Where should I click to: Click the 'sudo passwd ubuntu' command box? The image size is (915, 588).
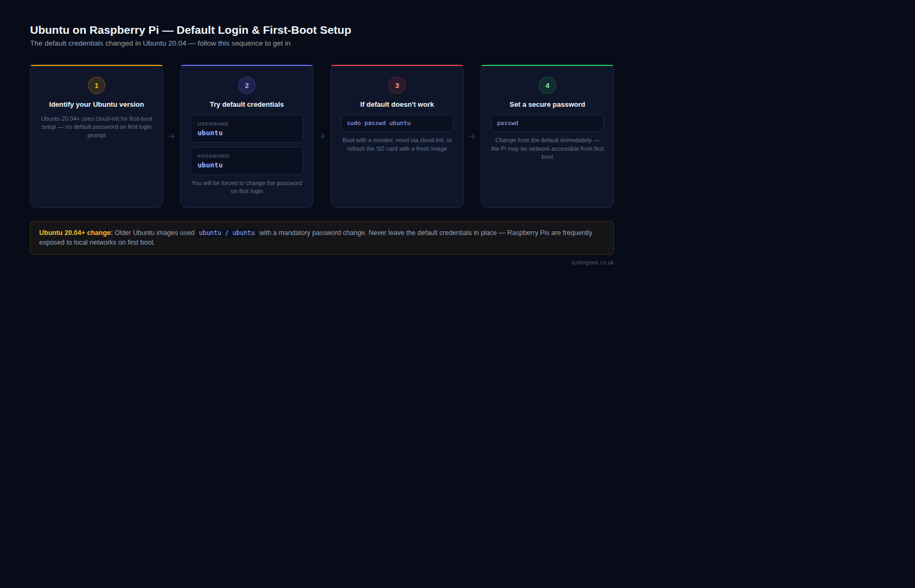pos(397,123)
